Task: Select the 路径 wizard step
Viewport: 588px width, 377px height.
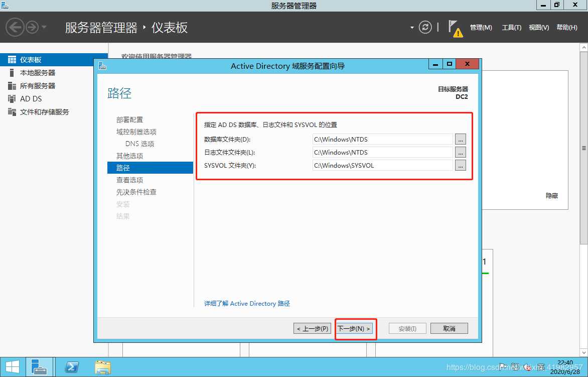Action: (150, 168)
